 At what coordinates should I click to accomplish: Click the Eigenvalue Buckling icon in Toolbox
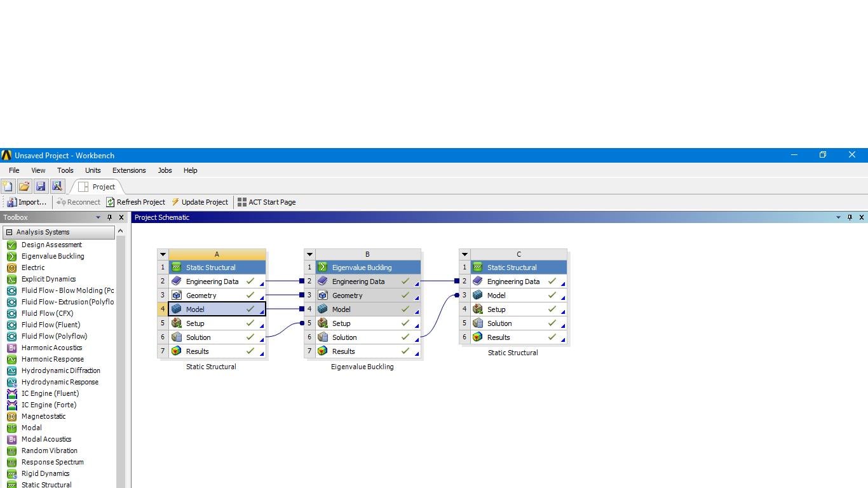(11, 256)
